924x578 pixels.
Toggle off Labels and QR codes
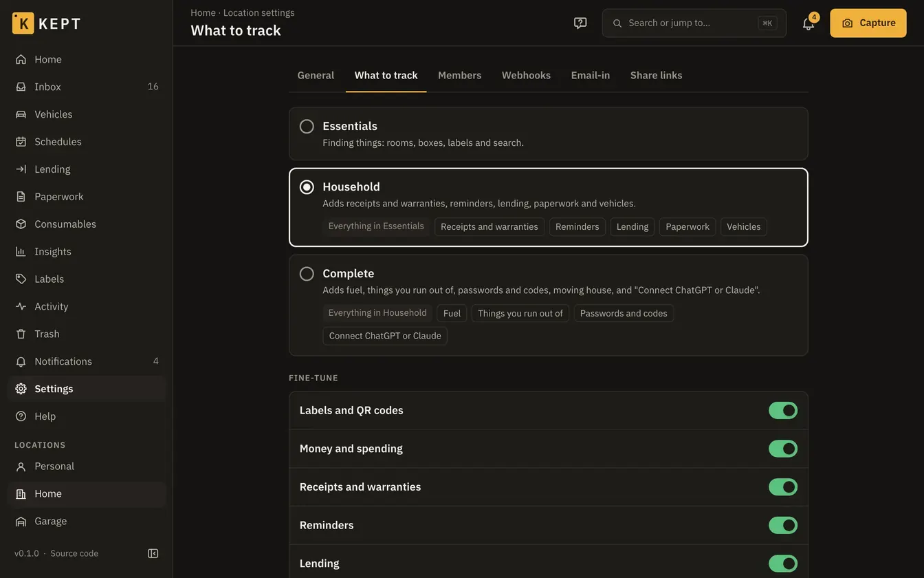coord(783,411)
